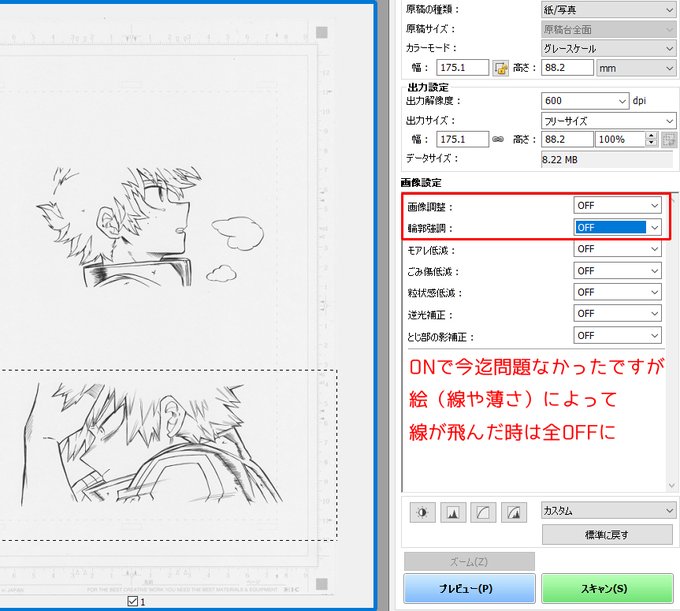Click the output size link chain icon
The image size is (680, 611).
coord(498,139)
